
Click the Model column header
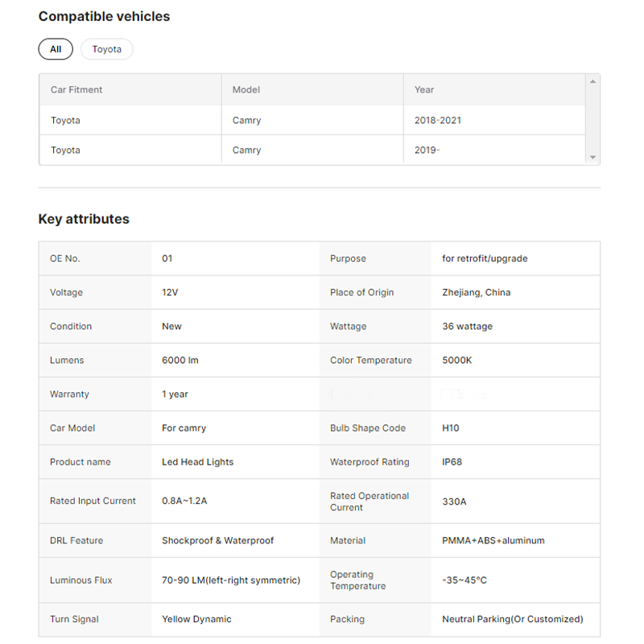click(x=246, y=89)
